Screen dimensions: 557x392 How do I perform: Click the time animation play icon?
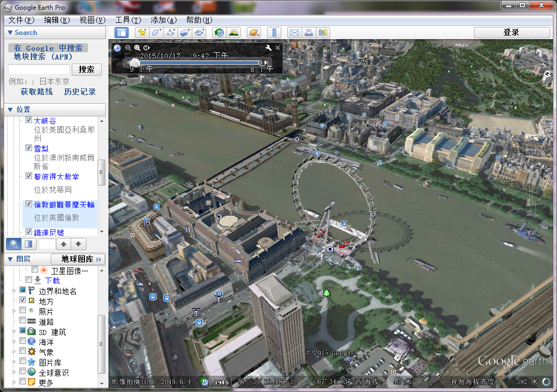146,48
